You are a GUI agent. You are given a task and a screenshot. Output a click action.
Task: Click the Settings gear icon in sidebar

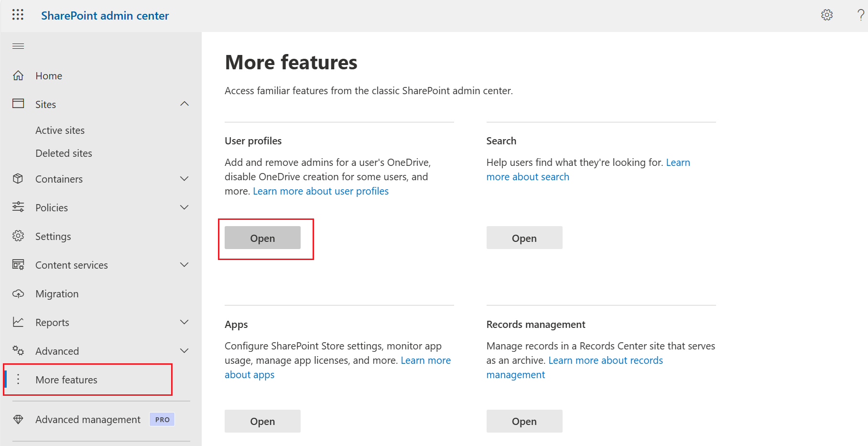[x=18, y=236]
